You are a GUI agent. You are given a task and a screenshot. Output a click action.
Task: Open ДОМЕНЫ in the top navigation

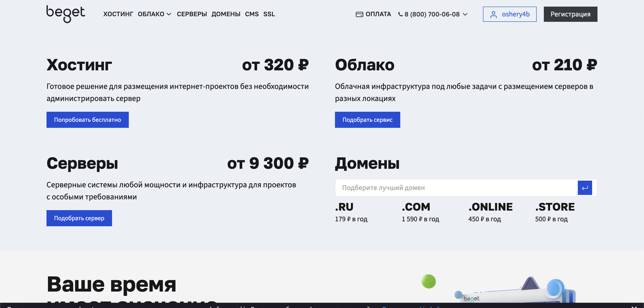coord(226,14)
